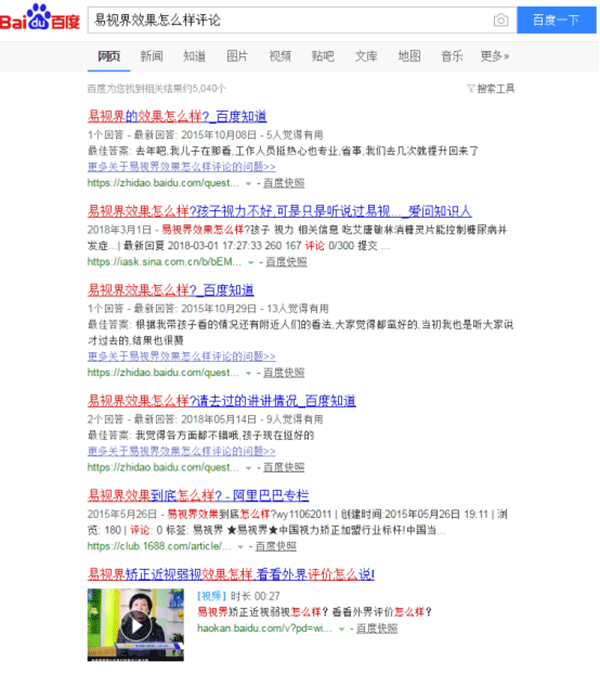This screenshot has height=674, width=600.
Task: Expand dropdown arrow beside iask.sina.com.cn URL
Action: point(253,262)
